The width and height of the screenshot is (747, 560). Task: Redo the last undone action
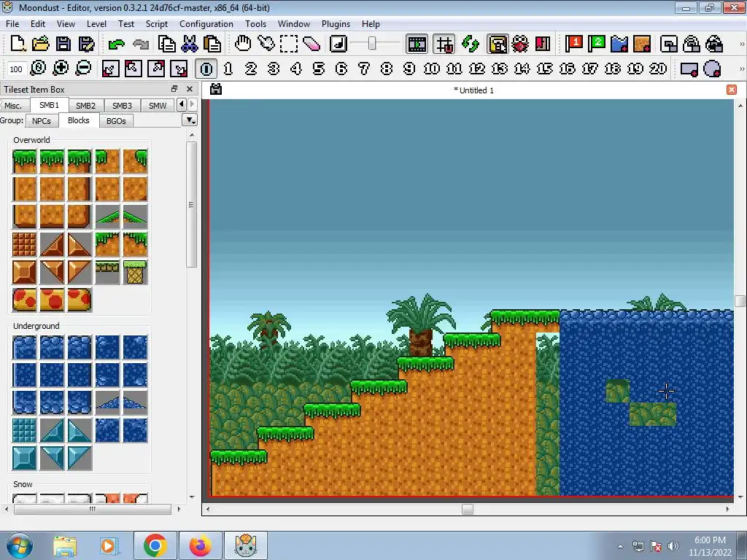(141, 44)
